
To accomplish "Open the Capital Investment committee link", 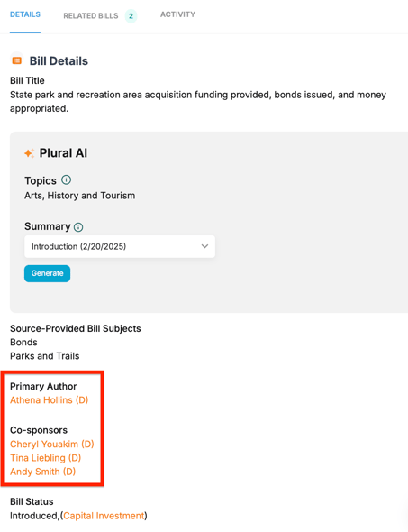I will click(x=104, y=516).
